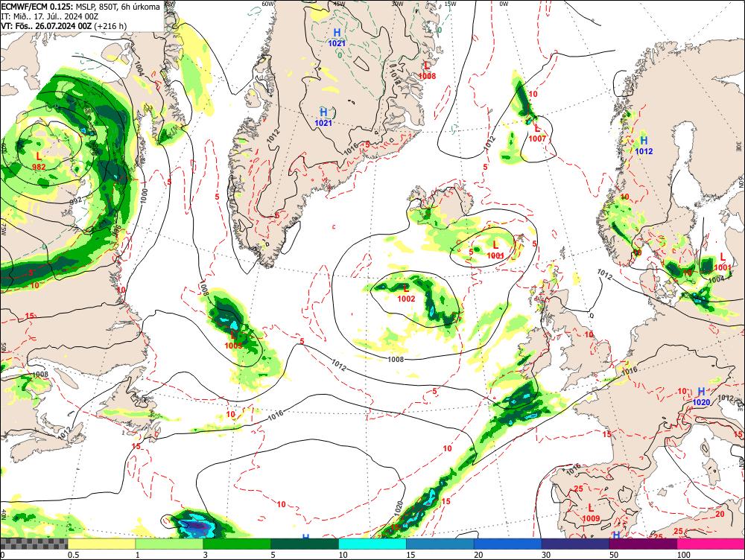Image resolution: width=745 pixels, height=560 pixels.
Task: Click the legend scale value 30
Action: click(x=546, y=555)
